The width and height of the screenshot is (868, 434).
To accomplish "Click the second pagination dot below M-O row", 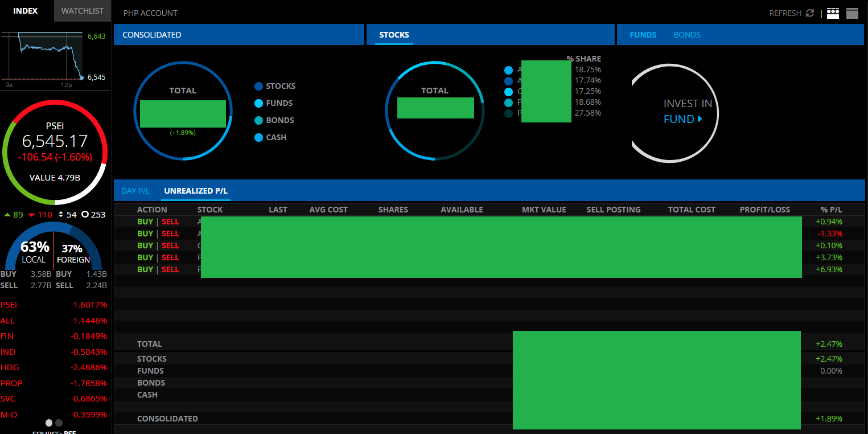I will click(x=58, y=423).
